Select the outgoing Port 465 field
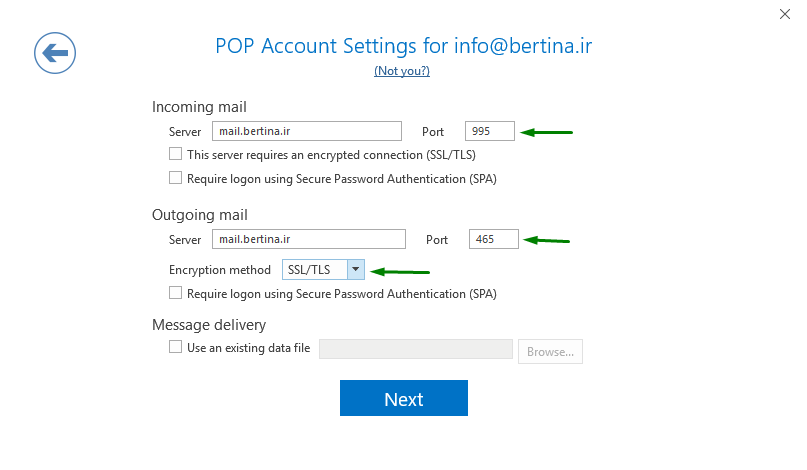This screenshot has height=470, width=807. (494, 239)
